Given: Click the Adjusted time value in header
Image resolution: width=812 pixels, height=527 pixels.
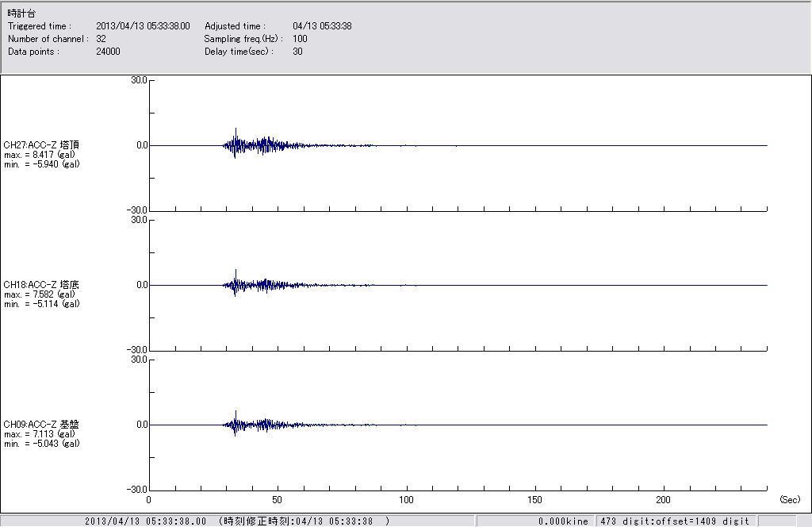Looking at the screenshot, I should coord(322,26).
